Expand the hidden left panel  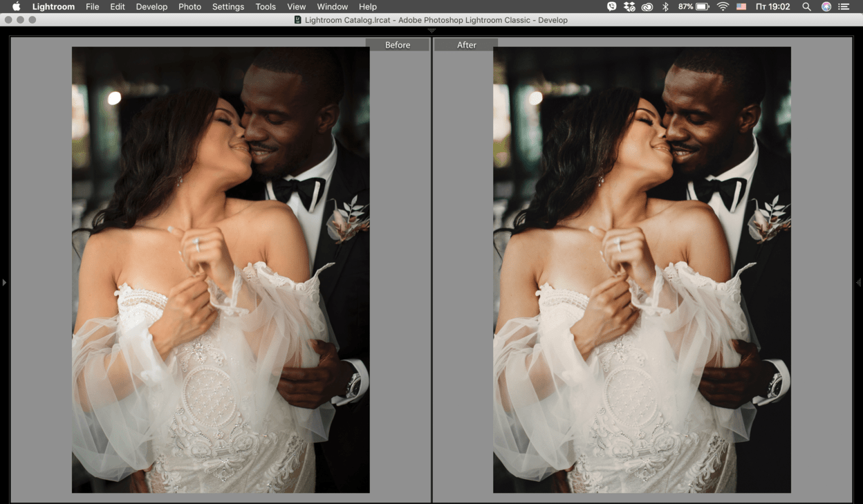4,282
